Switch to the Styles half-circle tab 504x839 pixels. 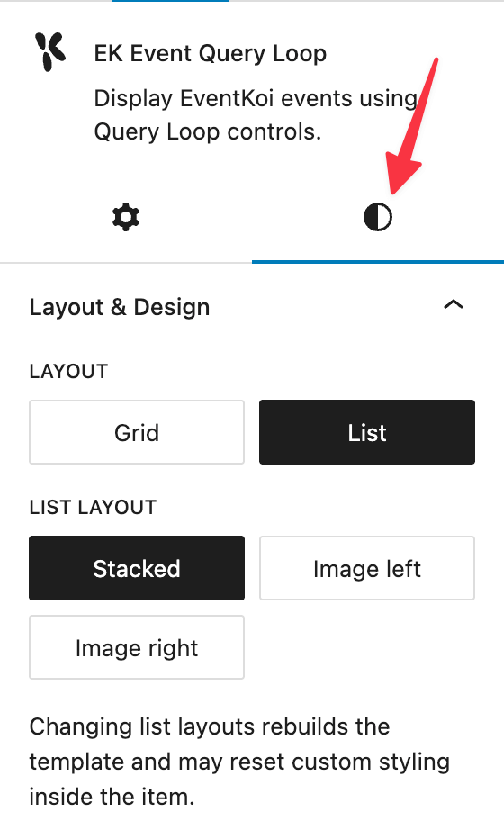[378, 217]
